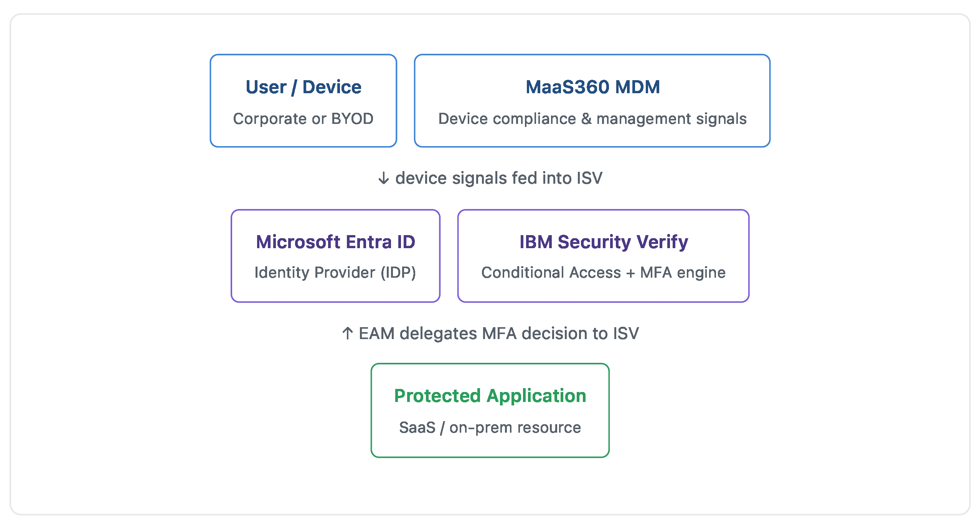Screen dimensions: 980x527
Task: Click the User / Device box
Action: (x=303, y=101)
